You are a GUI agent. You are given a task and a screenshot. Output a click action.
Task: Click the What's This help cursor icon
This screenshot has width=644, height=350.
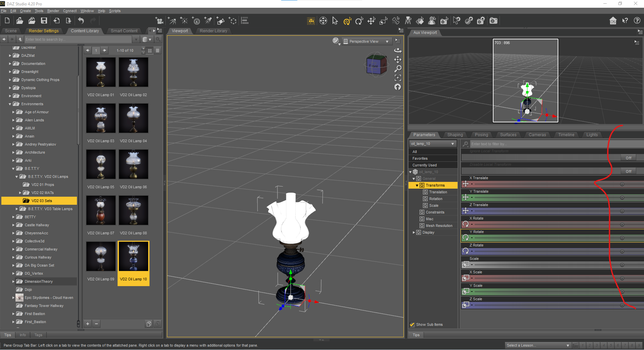point(625,21)
